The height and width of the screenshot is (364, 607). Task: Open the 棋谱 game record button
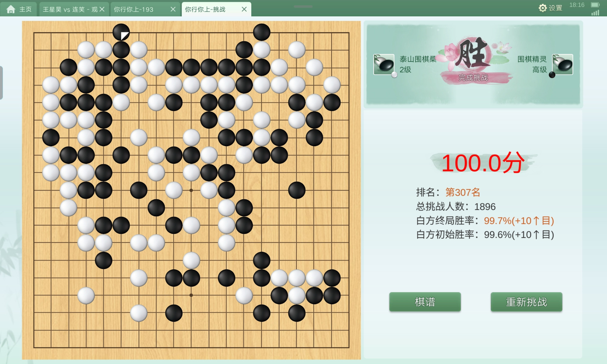tap(425, 302)
